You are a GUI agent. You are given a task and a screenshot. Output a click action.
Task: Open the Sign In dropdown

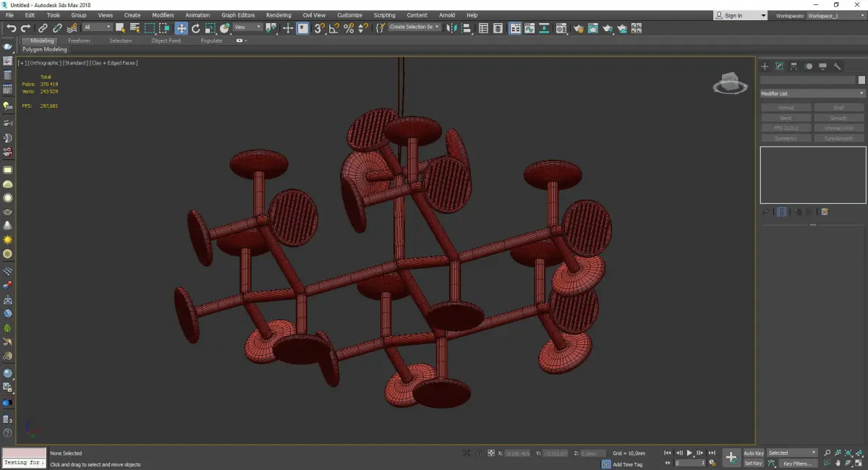point(740,15)
